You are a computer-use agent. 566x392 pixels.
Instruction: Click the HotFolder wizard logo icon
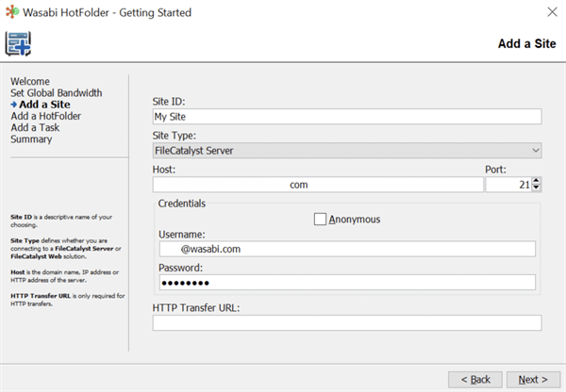pyautogui.click(x=19, y=43)
